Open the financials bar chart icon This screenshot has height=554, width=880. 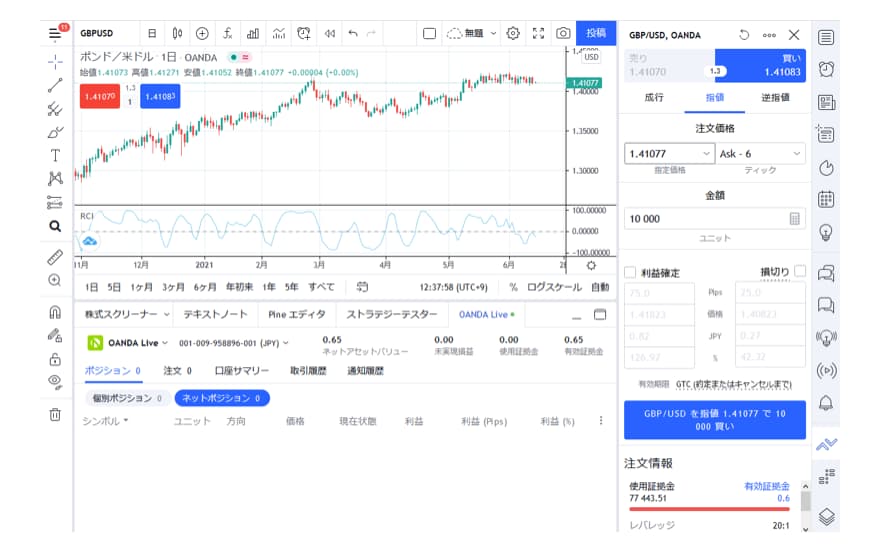[253, 34]
